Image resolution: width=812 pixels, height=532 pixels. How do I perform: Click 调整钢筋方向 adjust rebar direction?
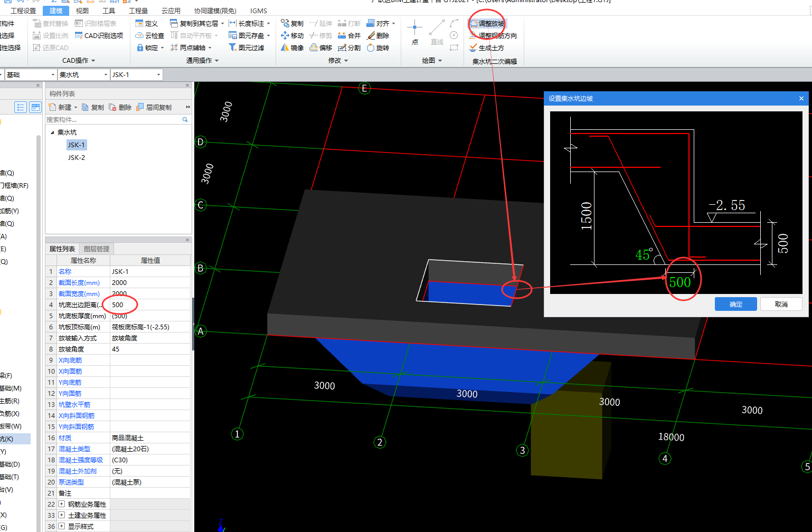(493, 35)
